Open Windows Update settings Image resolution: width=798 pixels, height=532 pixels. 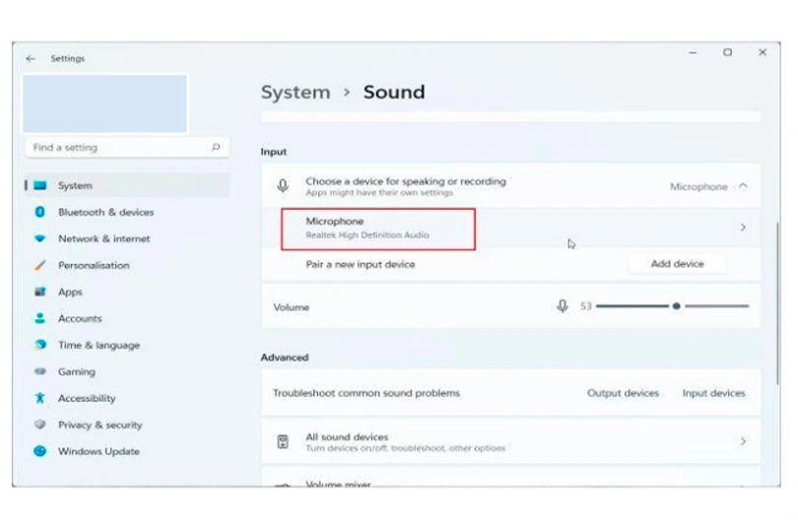tap(99, 451)
